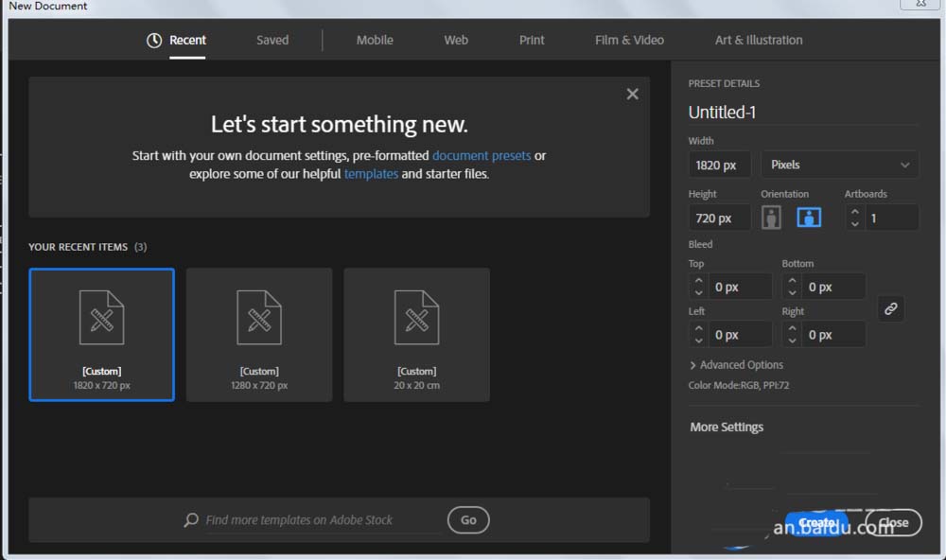The height and width of the screenshot is (560, 946).
Task: Open the Film & Video tab
Action: [x=629, y=41]
